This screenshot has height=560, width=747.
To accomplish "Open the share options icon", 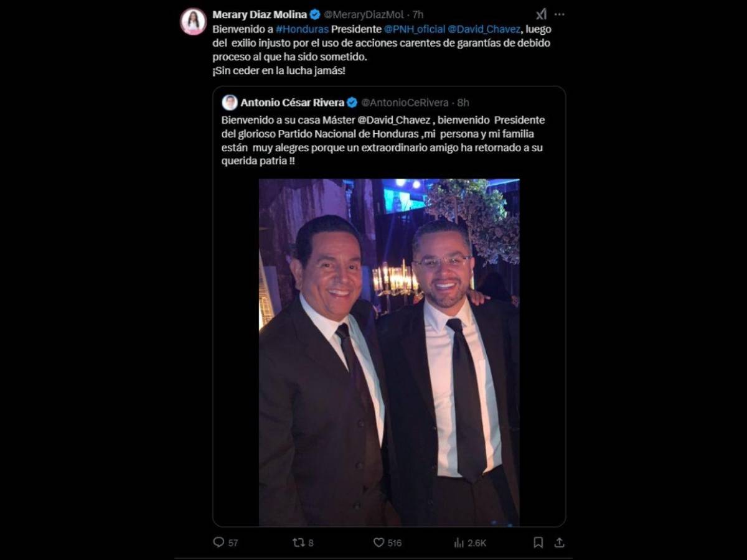I will 560,542.
